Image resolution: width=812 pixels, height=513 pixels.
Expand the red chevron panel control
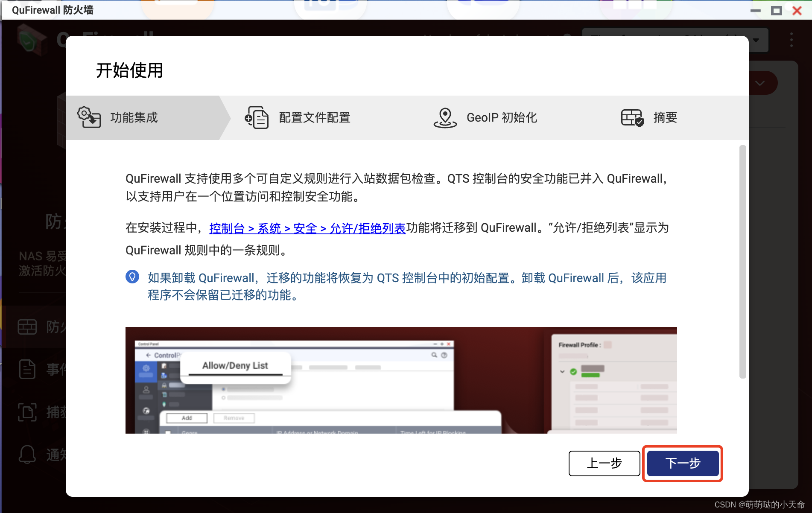coord(761,83)
